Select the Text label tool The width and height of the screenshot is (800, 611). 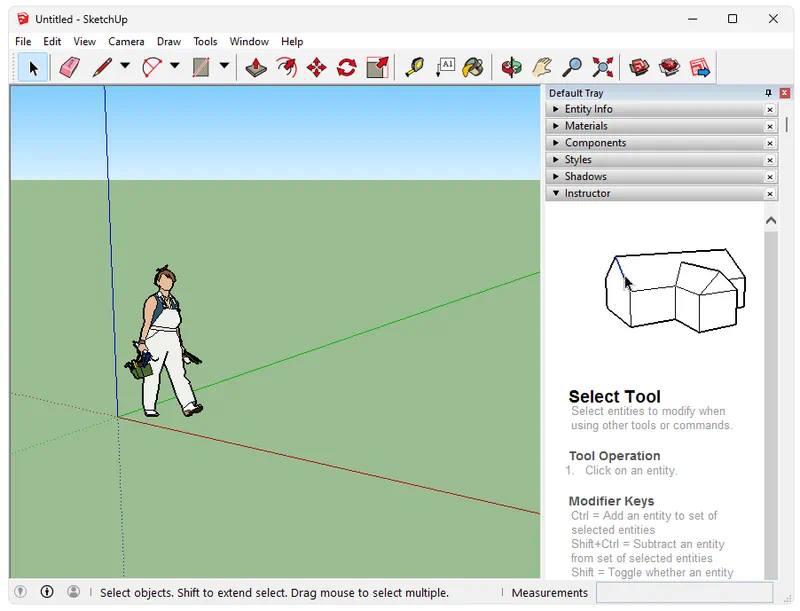[x=445, y=68]
